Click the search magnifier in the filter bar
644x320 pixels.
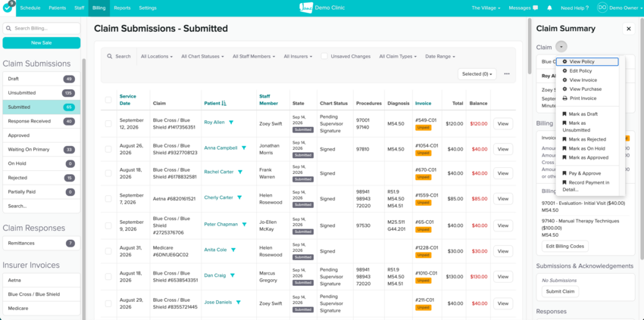(x=110, y=56)
